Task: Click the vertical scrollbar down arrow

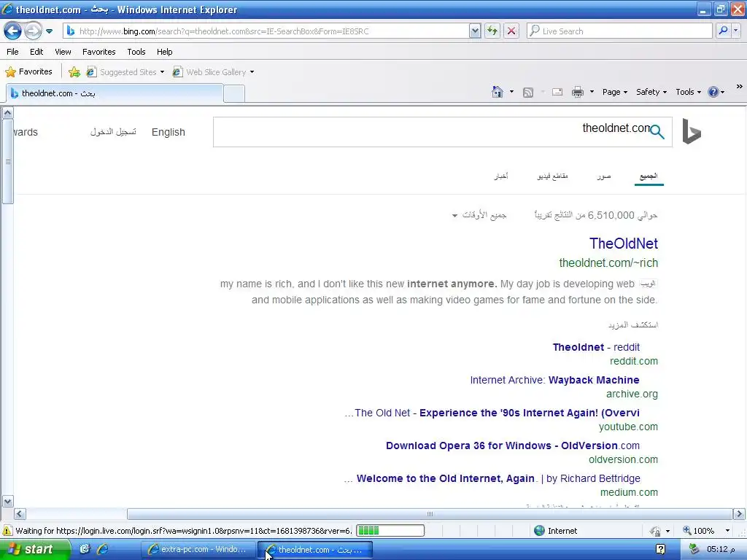Action: pos(7,502)
